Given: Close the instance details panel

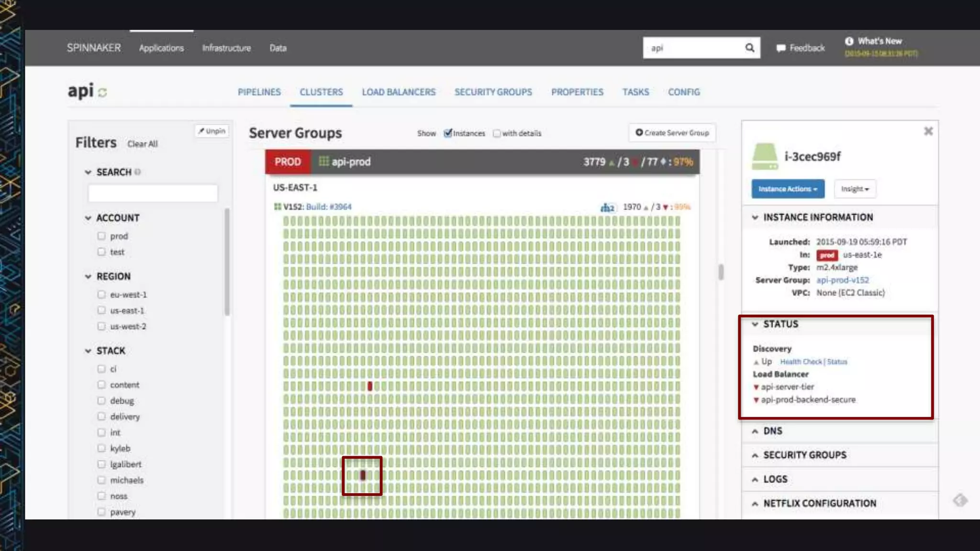Looking at the screenshot, I should (928, 131).
